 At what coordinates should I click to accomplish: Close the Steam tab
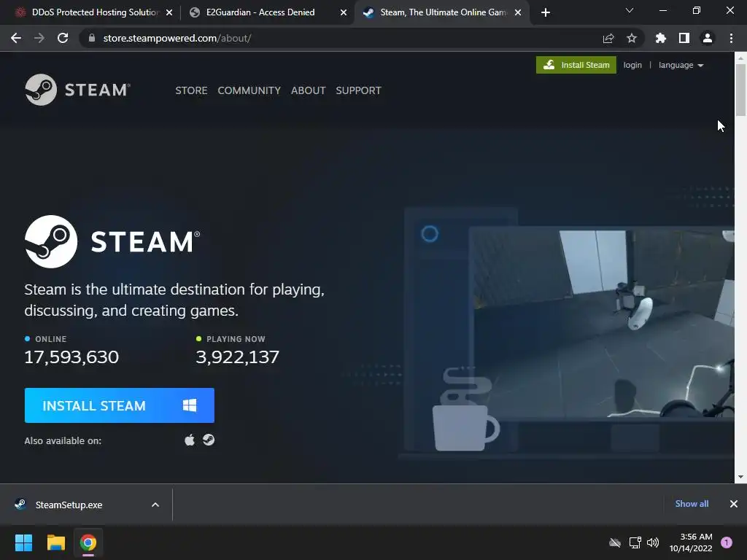pos(518,12)
